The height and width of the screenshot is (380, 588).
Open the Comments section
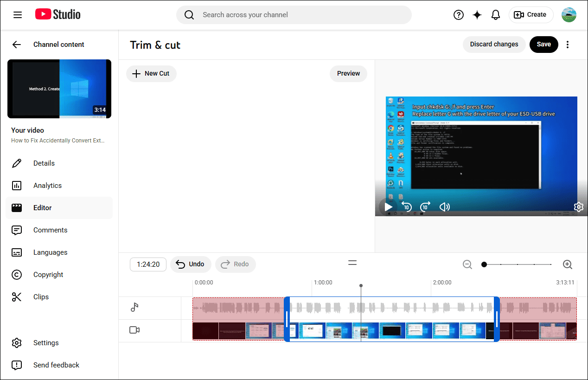[51, 230]
